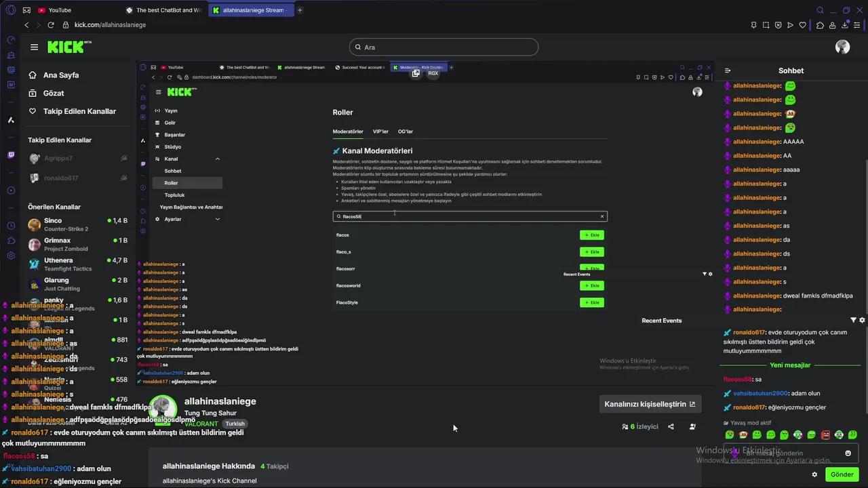868x488 pixels.
Task: Click Ekle button next to FlacoStyle
Action: (592, 302)
